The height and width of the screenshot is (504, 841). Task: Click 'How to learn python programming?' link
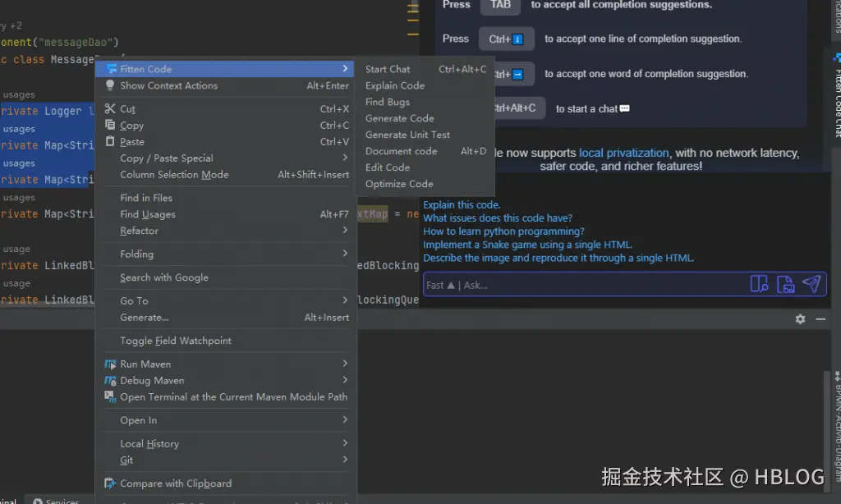tap(503, 231)
